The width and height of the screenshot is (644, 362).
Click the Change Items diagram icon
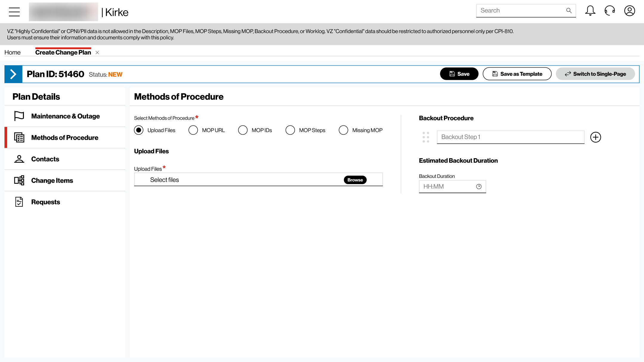point(19,180)
